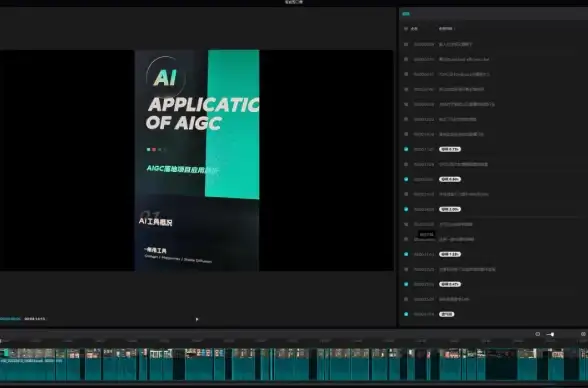Click the playhead at timeline ruler start

1,341
